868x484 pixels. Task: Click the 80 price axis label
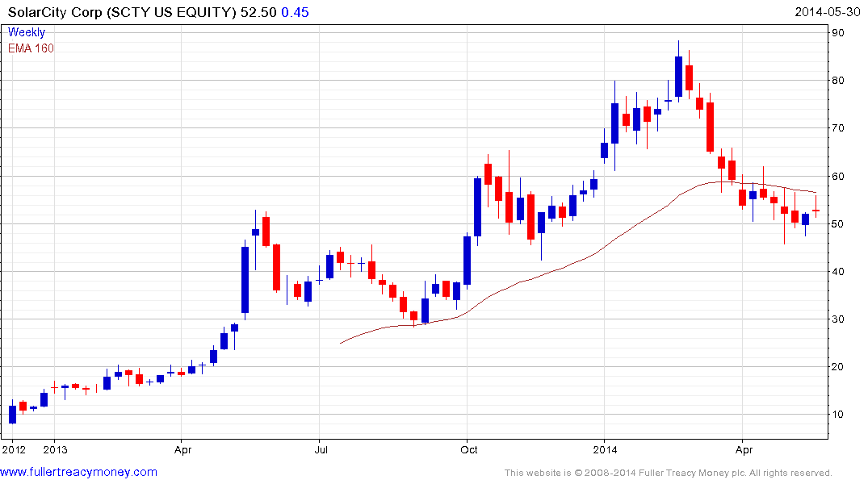coord(838,80)
